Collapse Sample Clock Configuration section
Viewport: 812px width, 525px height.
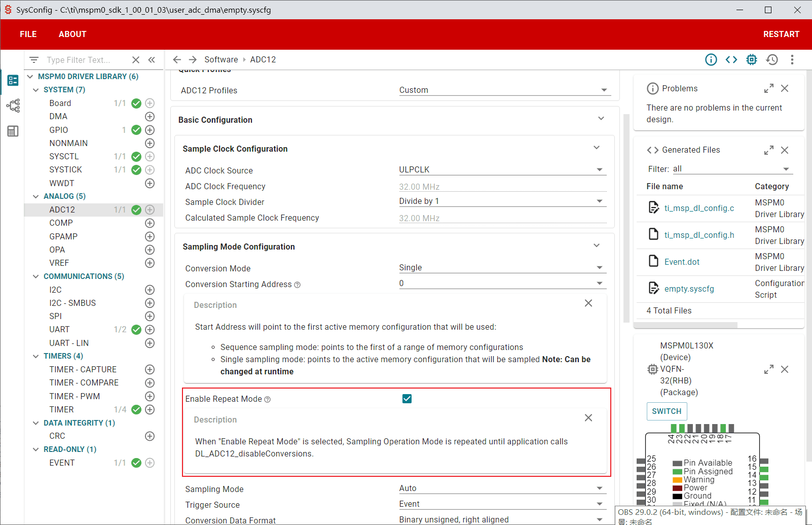pyautogui.click(x=597, y=147)
